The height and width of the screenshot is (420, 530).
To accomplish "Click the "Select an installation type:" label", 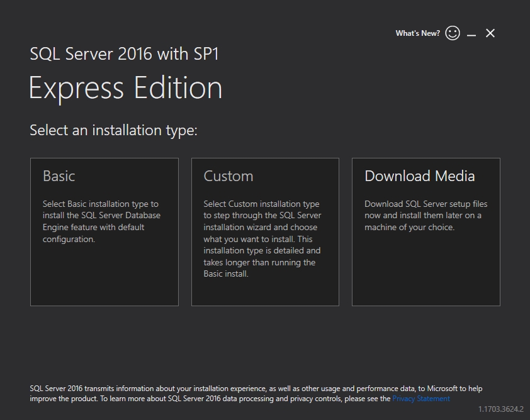I will 113,130.
